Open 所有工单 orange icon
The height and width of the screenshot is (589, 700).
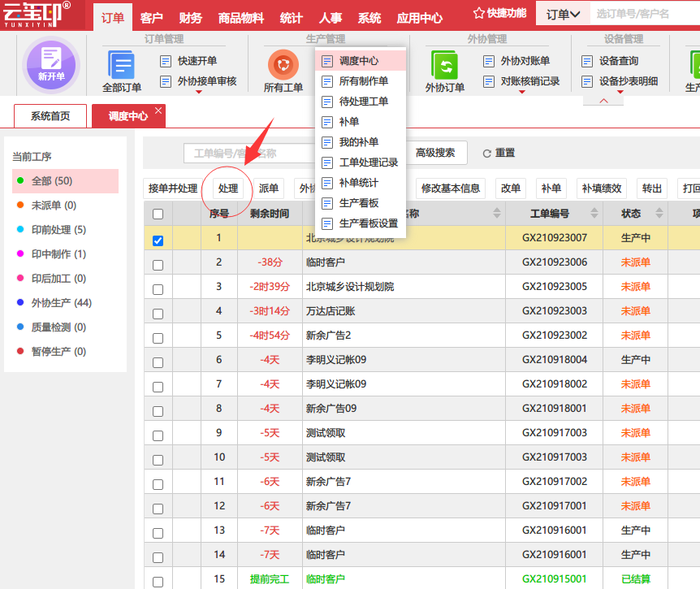[x=283, y=65]
